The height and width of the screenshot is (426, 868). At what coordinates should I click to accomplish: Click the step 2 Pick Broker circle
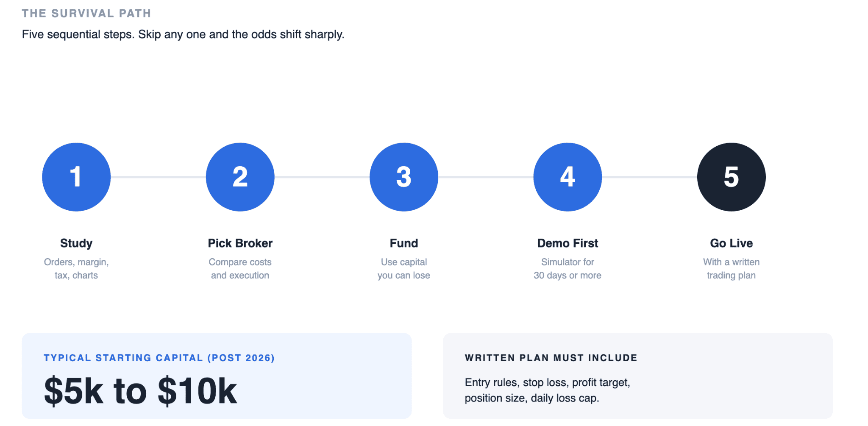point(240,177)
